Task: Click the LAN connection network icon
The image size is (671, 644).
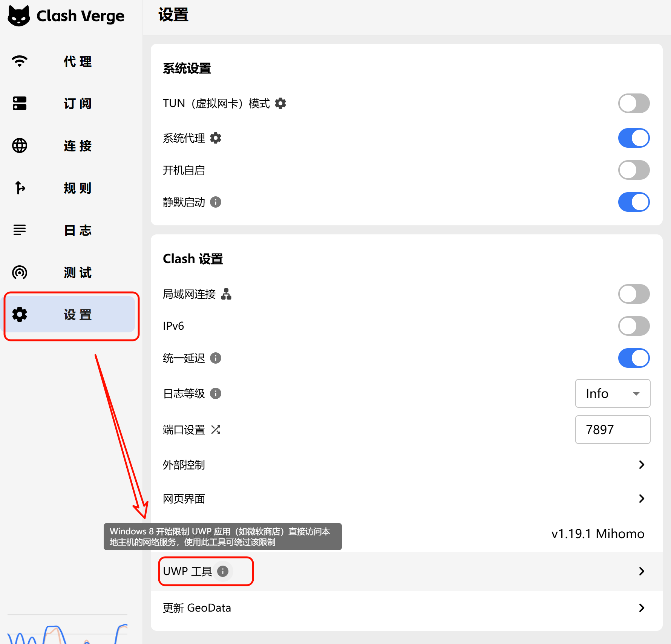Action: click(226, 294)
